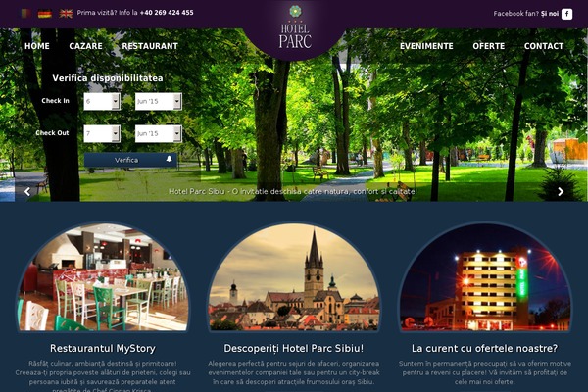Expand the Check Out month dropdown
Viewport: 588px width, 392px height.
(159, 133)
